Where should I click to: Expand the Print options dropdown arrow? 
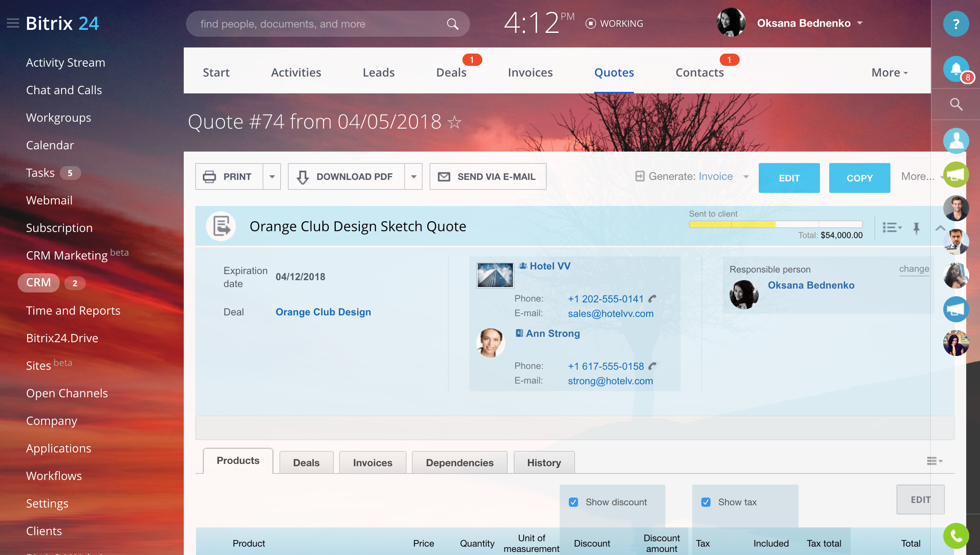[x=272, y=177]
